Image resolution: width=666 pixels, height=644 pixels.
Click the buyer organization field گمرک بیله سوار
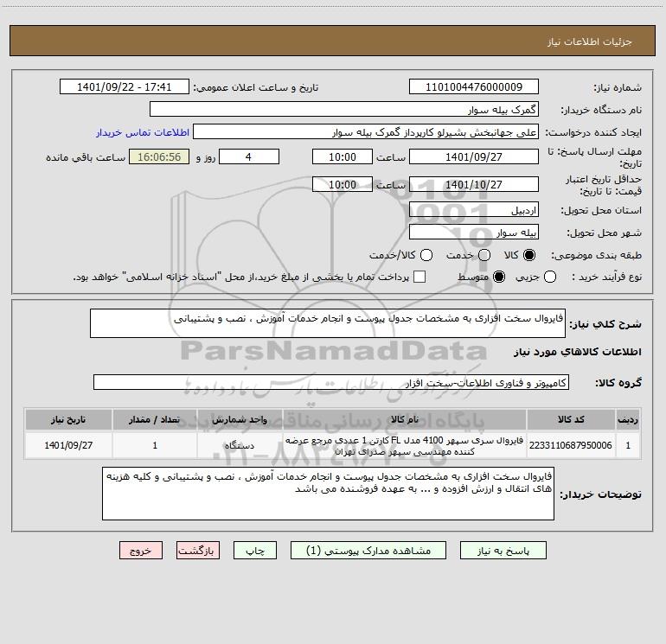pos(344,110)
